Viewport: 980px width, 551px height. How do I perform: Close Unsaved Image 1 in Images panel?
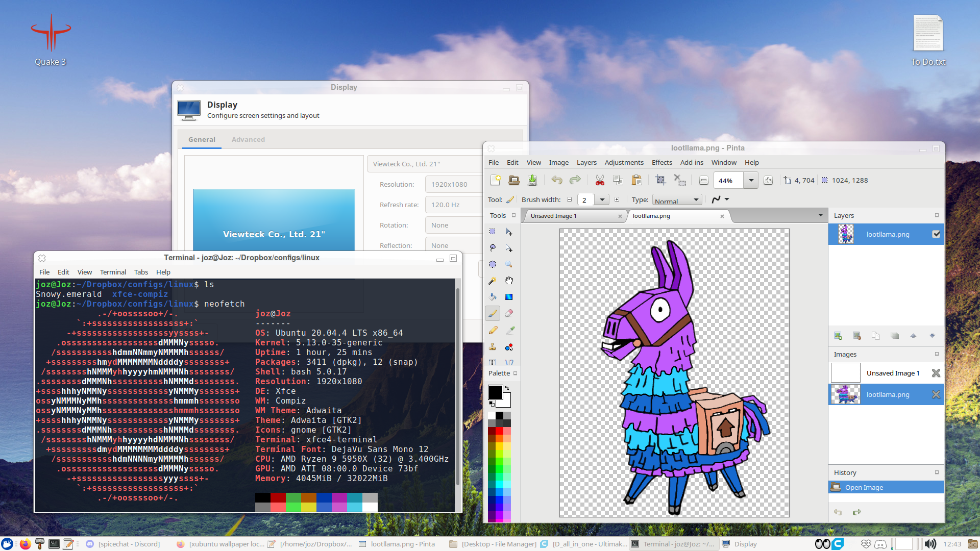pyautogui.click(x=936, y=373)
